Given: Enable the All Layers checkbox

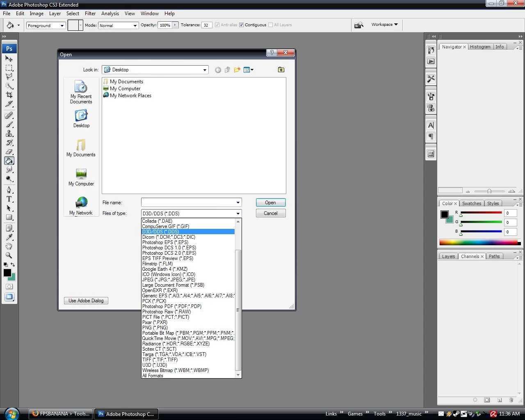Looking at the screenshot, I should [x=271, y=25].
